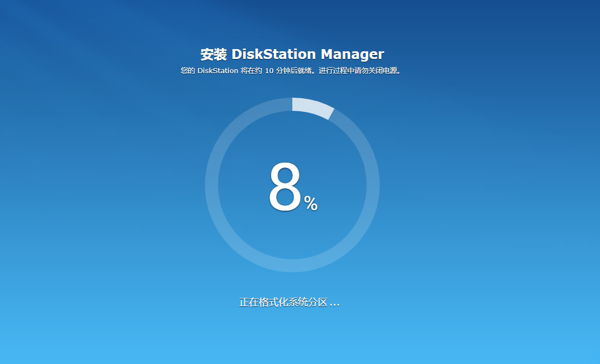This screenshot has width=600, height=364.
Task: Click the ellipsis after the formatting status text
Action: (334, 303)
